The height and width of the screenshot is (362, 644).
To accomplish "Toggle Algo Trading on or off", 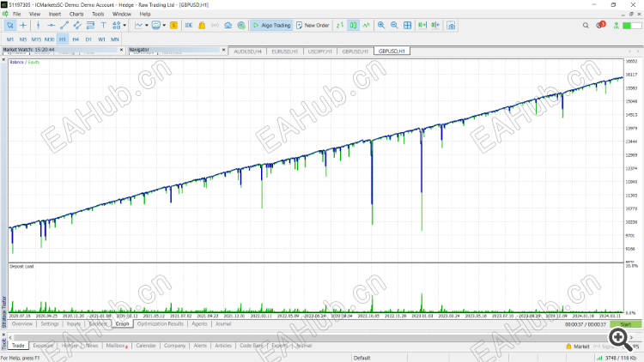I will (271, 26).
